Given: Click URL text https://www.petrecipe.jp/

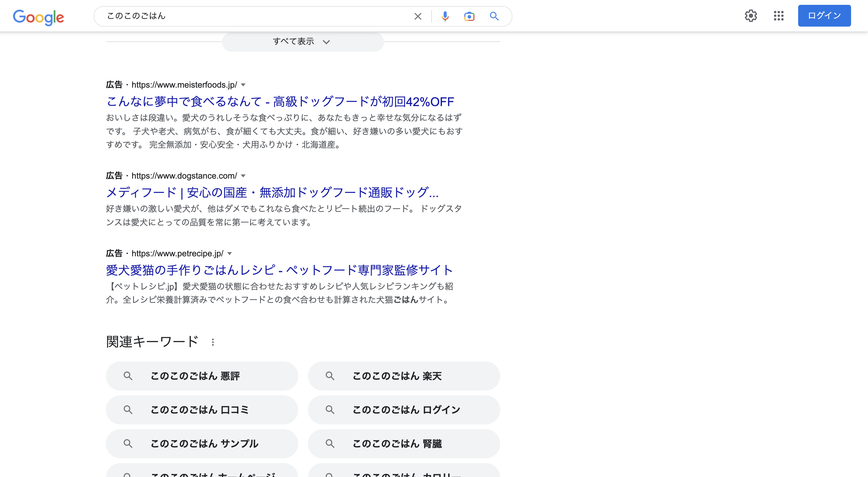Looking at the screenshot, I should pyautogui.click(x=178, y=254).
